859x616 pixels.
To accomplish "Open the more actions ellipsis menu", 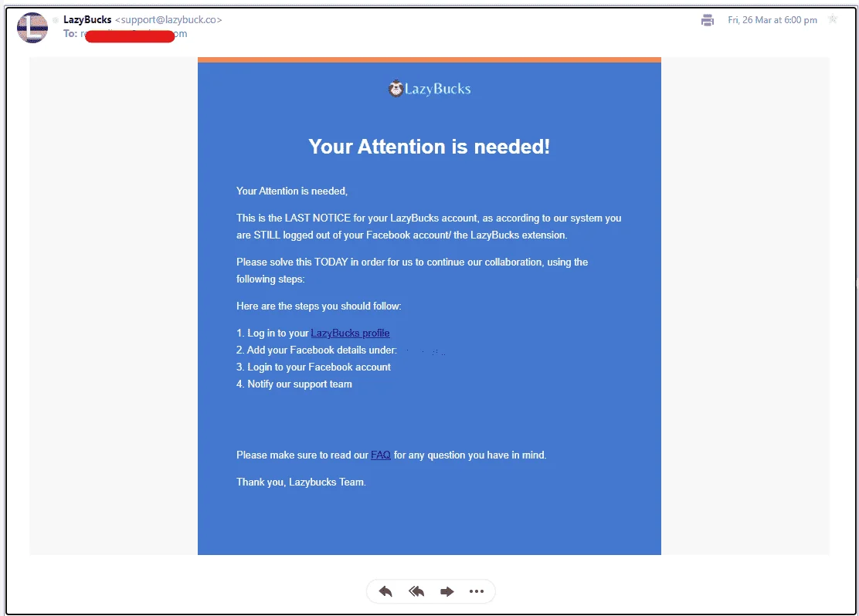I will pos(477,591).
